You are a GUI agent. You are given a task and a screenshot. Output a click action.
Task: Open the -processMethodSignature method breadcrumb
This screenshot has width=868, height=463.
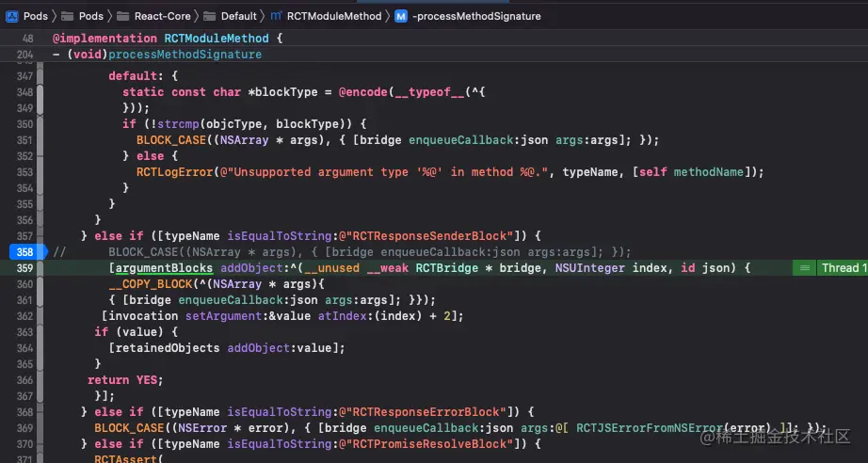(x=476, y=16)
